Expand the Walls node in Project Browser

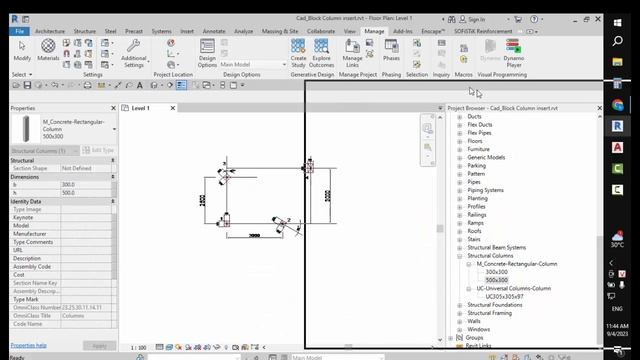(460, 321)
